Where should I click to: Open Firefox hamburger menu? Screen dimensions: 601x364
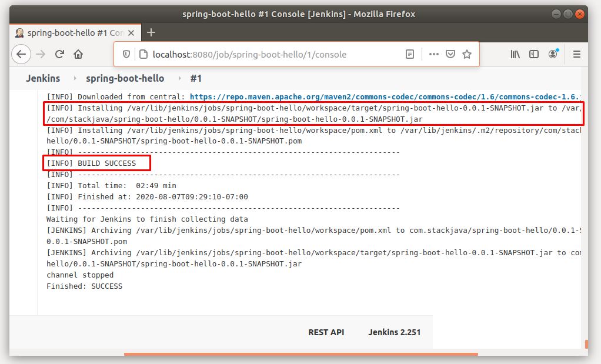pos(576,55)
